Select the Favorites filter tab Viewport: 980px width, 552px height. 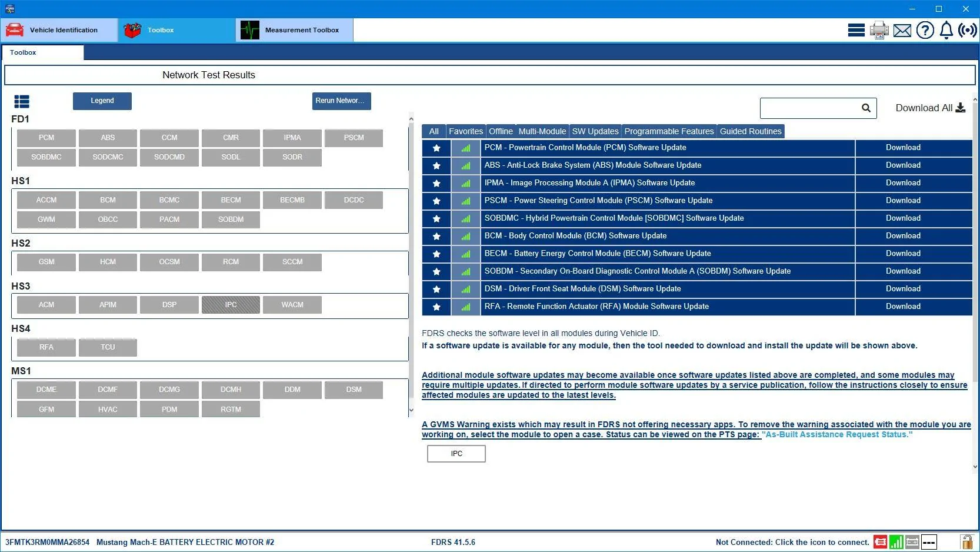coord(466,131)
